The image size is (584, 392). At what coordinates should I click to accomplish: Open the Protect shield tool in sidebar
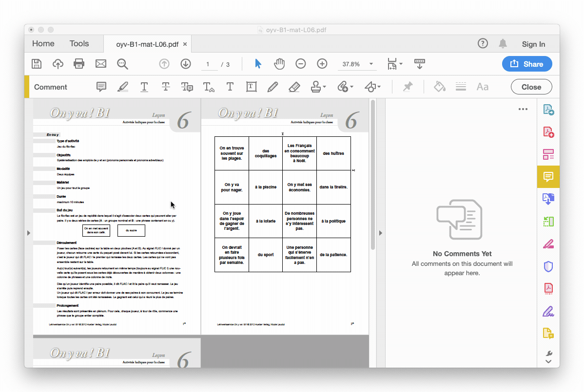[x=548, y=266]
